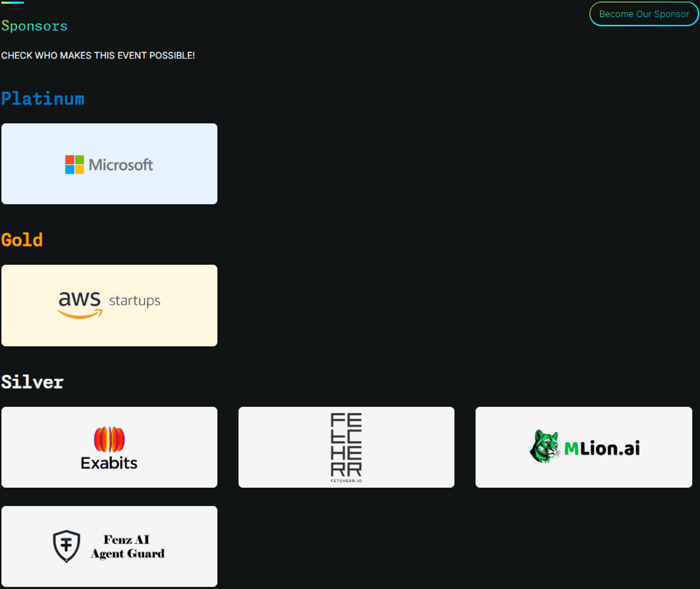The width and height of the screenshot is (700, 589).
Task: Click the Silver tier heading
Action: 32,382
